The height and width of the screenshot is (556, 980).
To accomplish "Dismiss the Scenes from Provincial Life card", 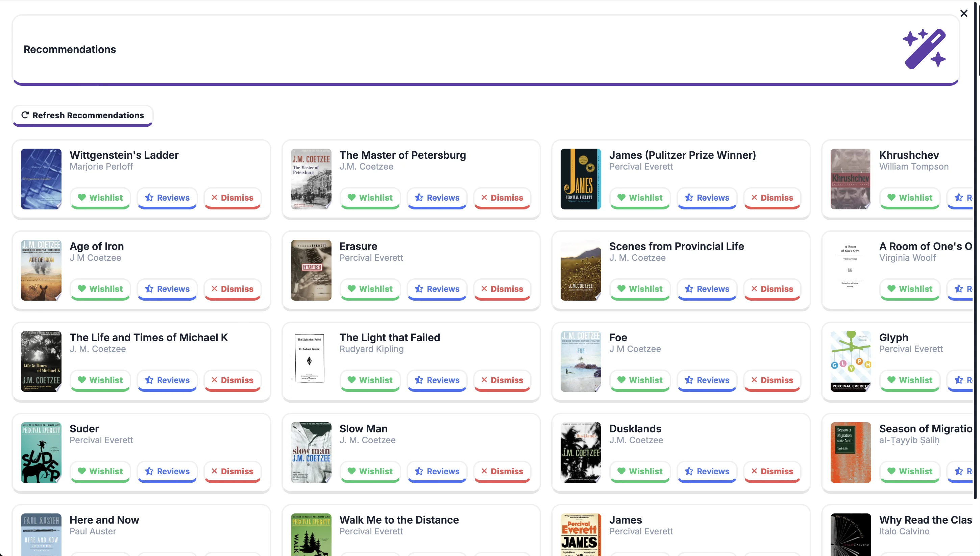I will click(x=772, y=289).
